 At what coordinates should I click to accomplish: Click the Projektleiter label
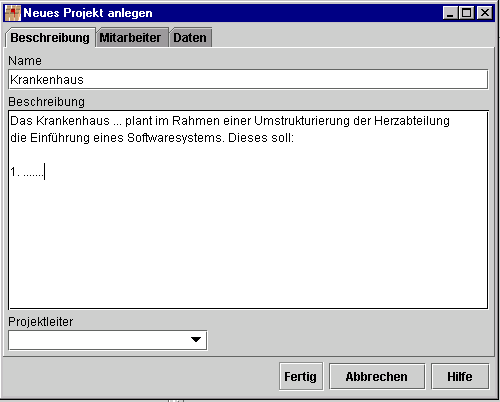click(x=41, y=322)
